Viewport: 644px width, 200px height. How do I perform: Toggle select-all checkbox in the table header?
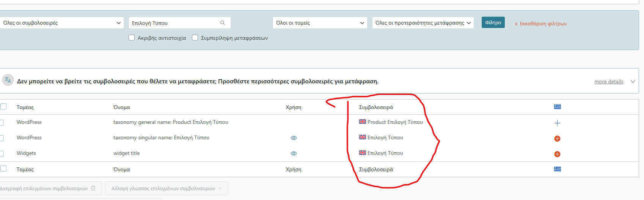click(x=3, y=106)
